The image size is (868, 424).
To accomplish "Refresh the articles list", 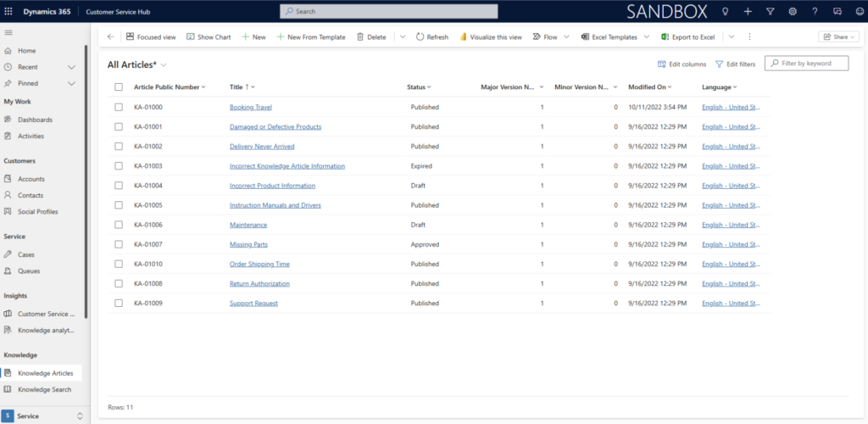I will [x=431, y=37].
